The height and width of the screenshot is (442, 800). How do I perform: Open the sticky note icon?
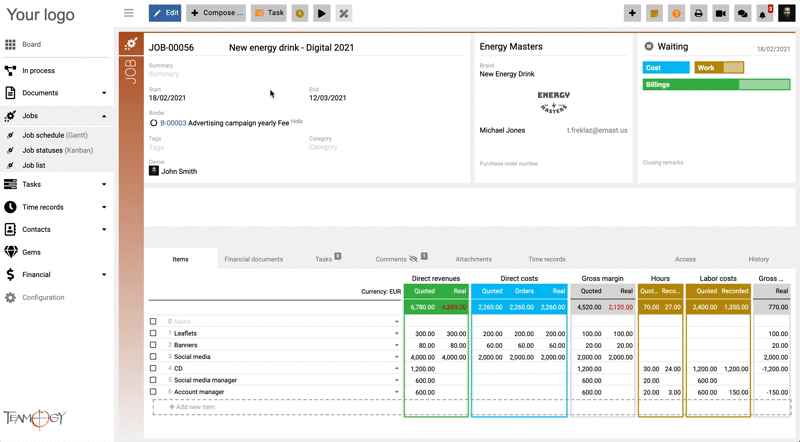coord(654,13)
